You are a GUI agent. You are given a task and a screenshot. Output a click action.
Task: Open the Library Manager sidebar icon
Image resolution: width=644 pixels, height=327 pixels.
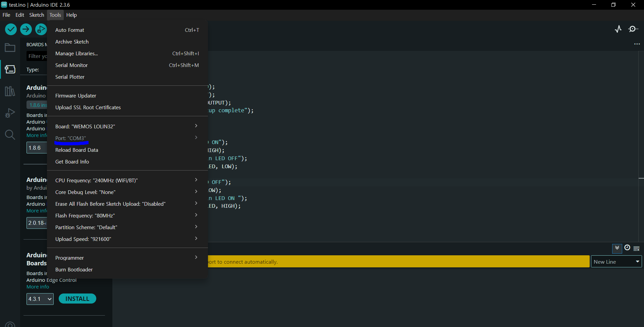click(x=10, y=91)
